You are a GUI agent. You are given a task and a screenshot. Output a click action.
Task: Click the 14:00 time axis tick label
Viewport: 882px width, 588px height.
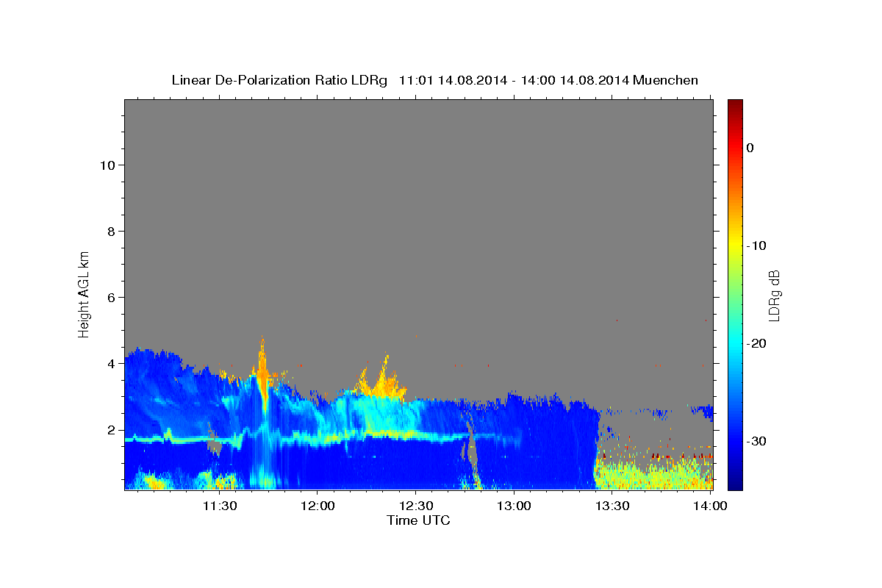coord(710,506)
